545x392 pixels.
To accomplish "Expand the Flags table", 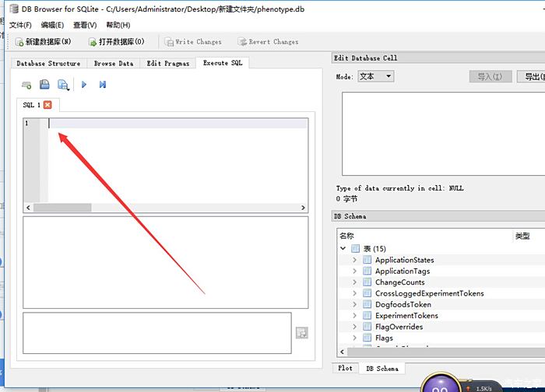I will [354, 338].
